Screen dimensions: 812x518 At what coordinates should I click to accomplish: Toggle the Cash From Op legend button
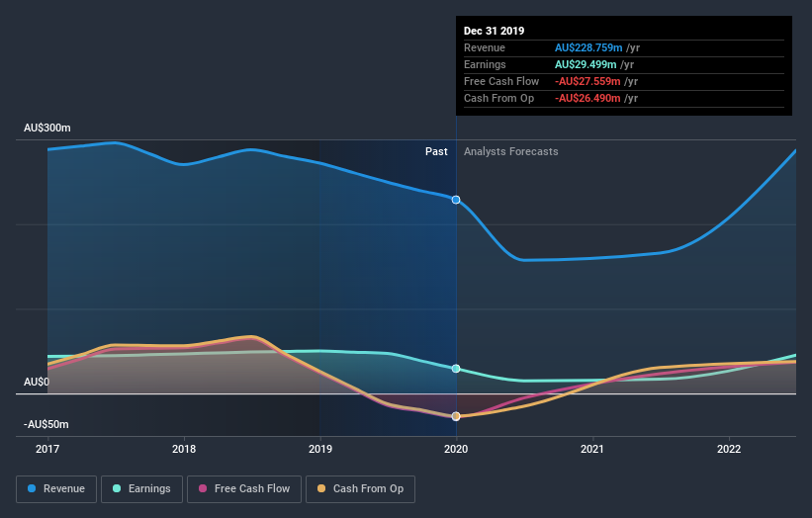360,489
